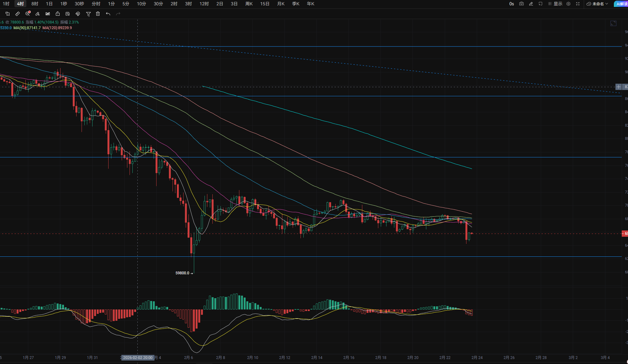
Task: Take a chart screenshot with camera icon
Action: (521, 4)
